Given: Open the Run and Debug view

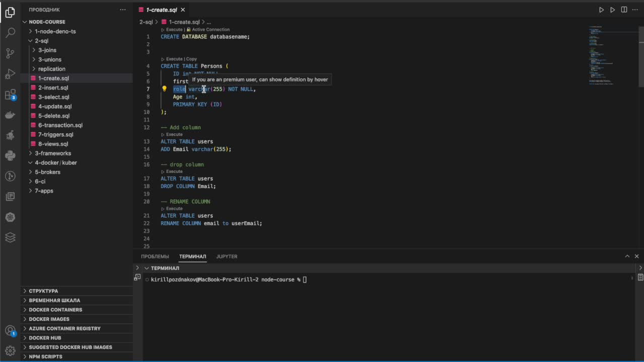Looking at the screenshot, I should (10, 74).
